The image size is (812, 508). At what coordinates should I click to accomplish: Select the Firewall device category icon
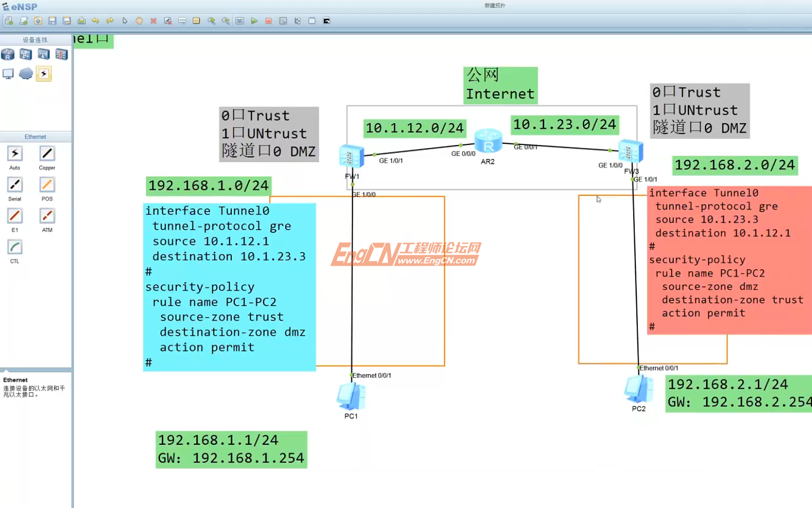coord(62,55)
